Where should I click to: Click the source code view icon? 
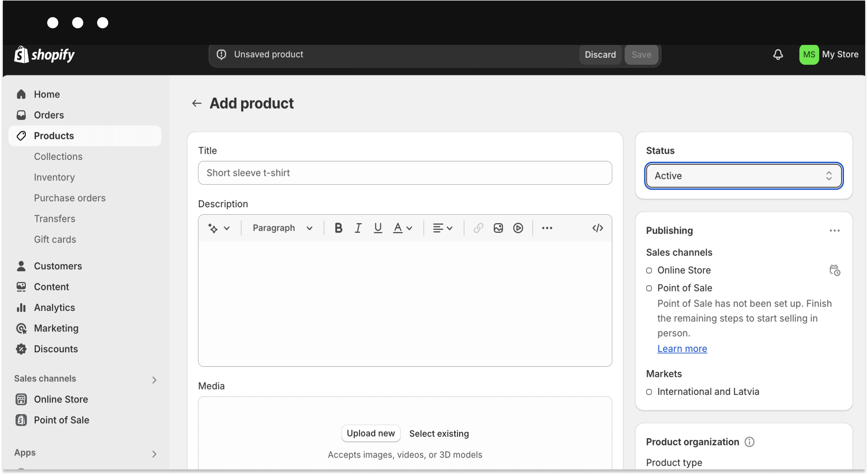coord(598,227)
